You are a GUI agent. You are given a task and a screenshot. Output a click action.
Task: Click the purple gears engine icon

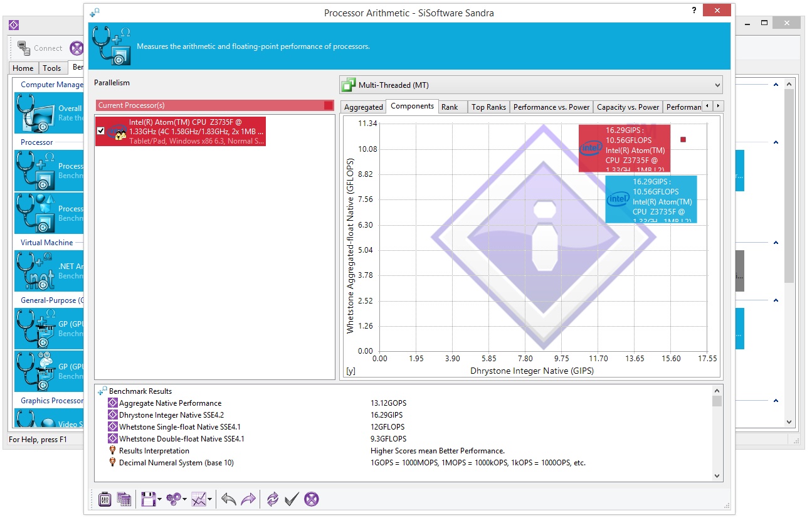[174, 499]
